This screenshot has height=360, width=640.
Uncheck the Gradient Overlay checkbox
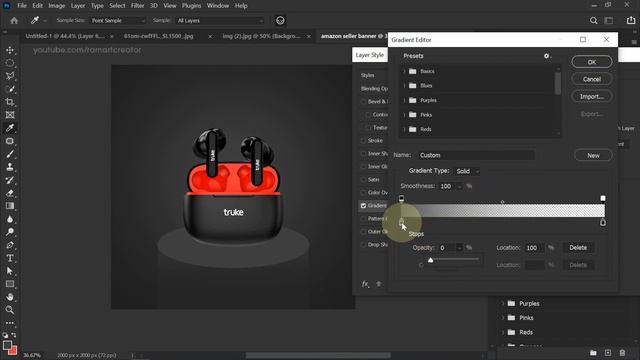(x=363, y=206)
